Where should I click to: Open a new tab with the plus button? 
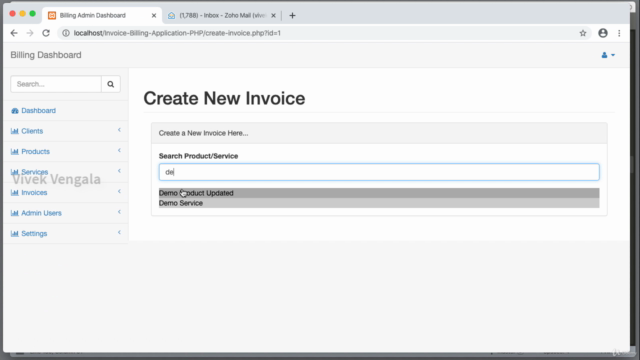292,16
